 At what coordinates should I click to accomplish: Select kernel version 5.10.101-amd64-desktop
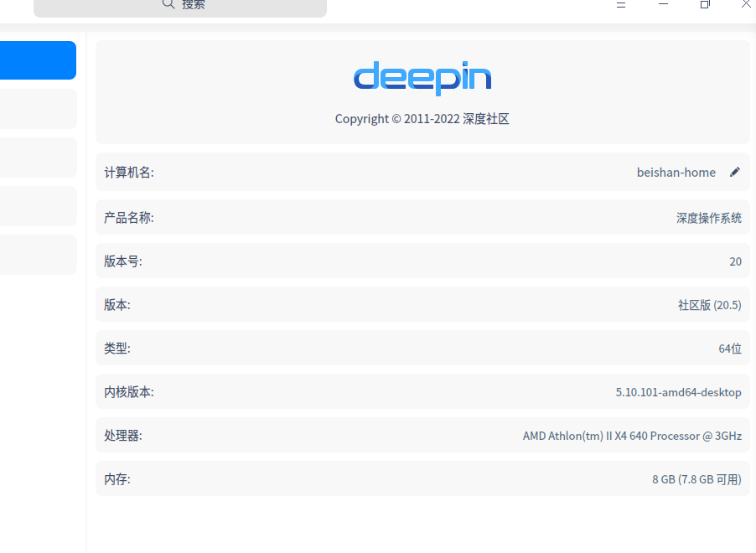tap(678, 392)
